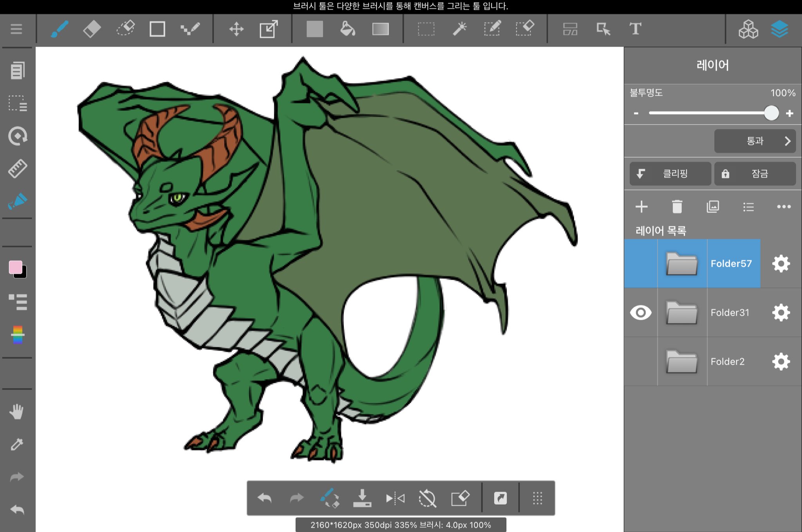Click the pink foreground color swatch
The height and width of the screenshot is (532, 802).
15,267
